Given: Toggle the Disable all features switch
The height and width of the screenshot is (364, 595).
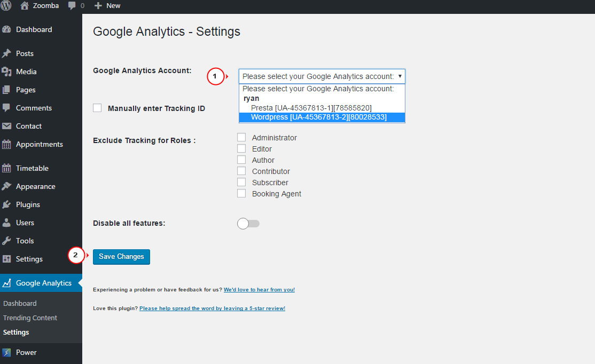Looking at the screenshot, I should click(248, 224).
